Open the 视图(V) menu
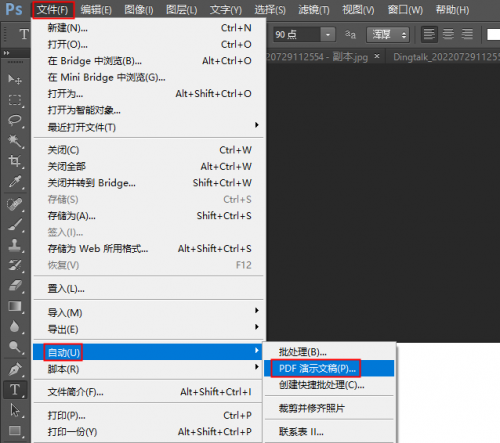The height and width of the screenshot is (443, 500). pyautogui.click(x=358, y=10)
